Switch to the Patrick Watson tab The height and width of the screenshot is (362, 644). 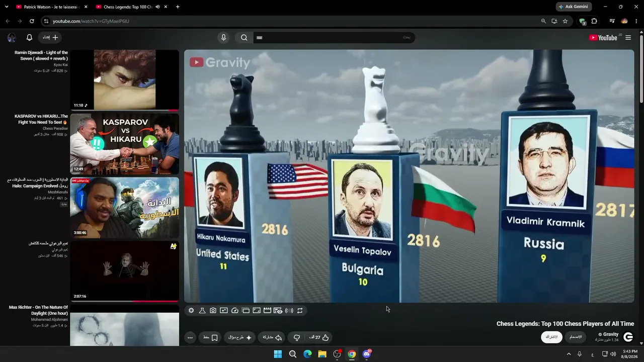52,7
